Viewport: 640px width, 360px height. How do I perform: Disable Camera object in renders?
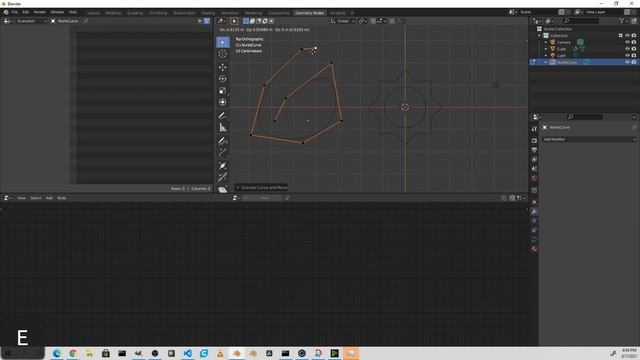click(x=634, y=42)
